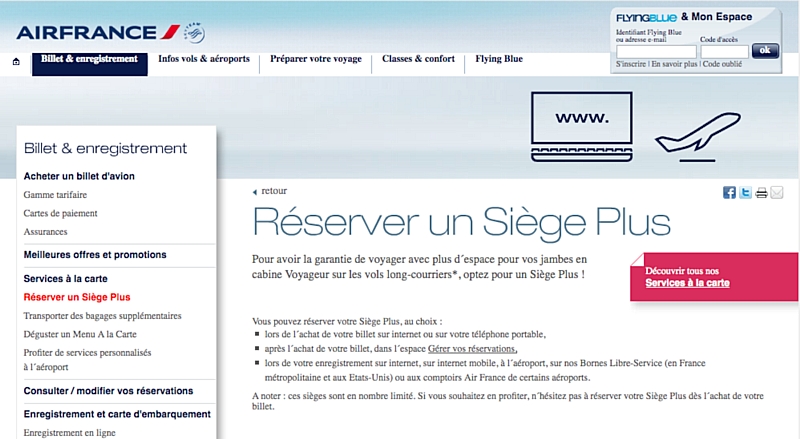Select Cartes de paiement in sidebar

(60, 213)
